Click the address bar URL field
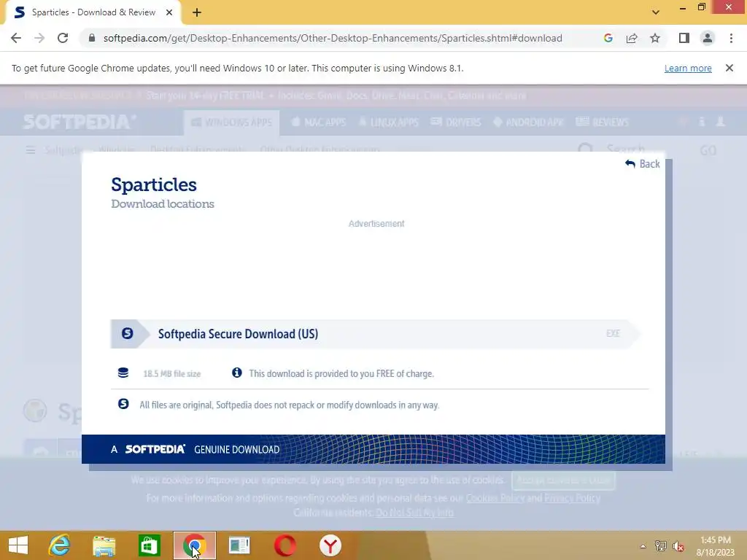 click(x=333, y=38)
